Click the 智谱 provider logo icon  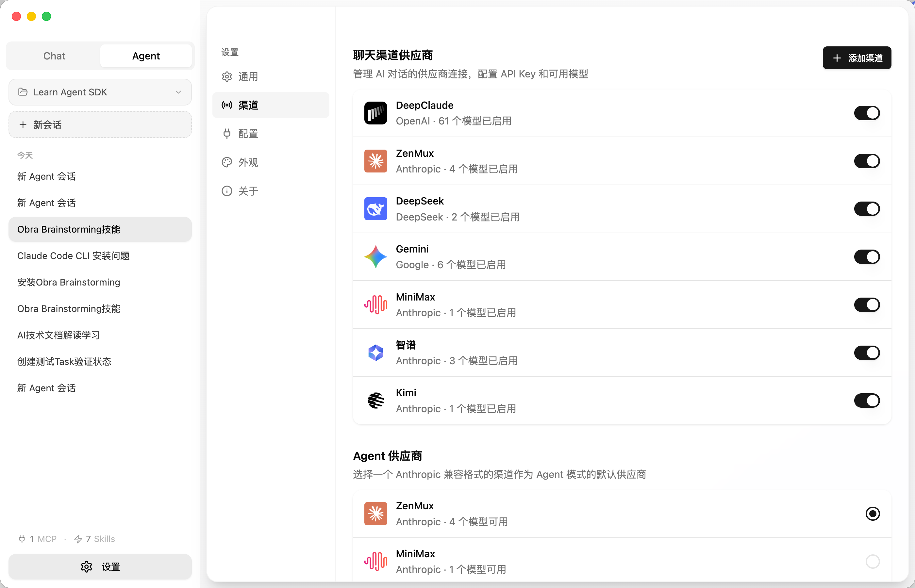(x=375, y=353)
